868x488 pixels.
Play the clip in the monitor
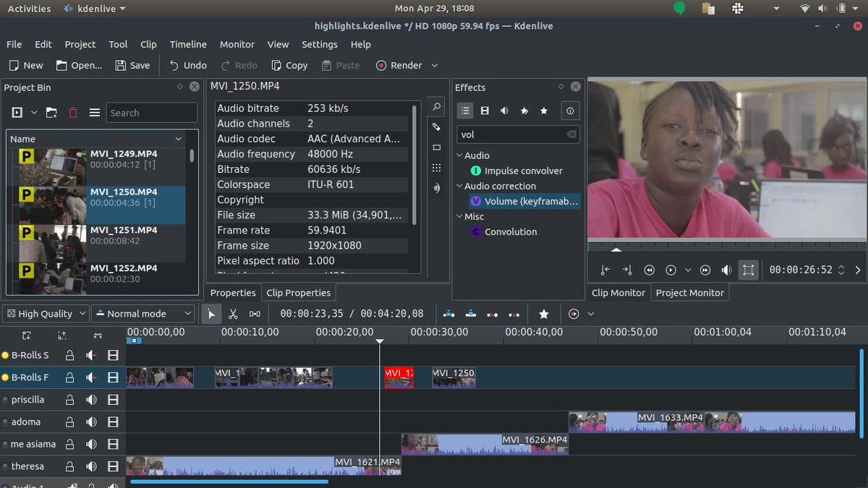pyautogui.click(x=671, y=270)
